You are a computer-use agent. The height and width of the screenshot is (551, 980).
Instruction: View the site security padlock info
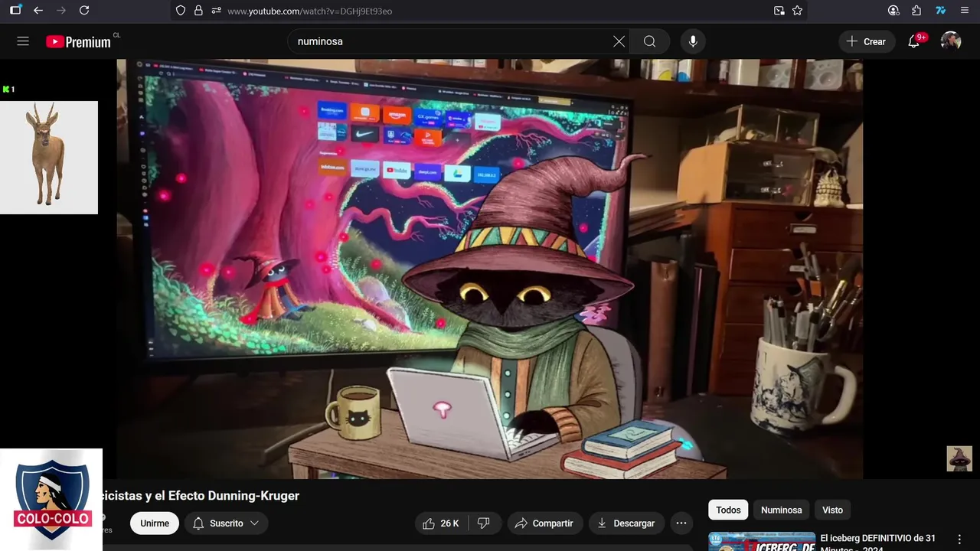[x=198, y=11]
